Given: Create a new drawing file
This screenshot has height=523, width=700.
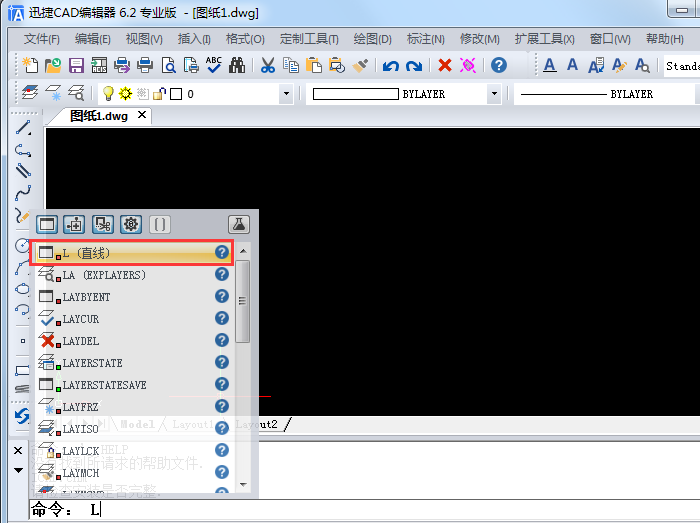Looking at the screenshot, I should (x=30, y=65).
